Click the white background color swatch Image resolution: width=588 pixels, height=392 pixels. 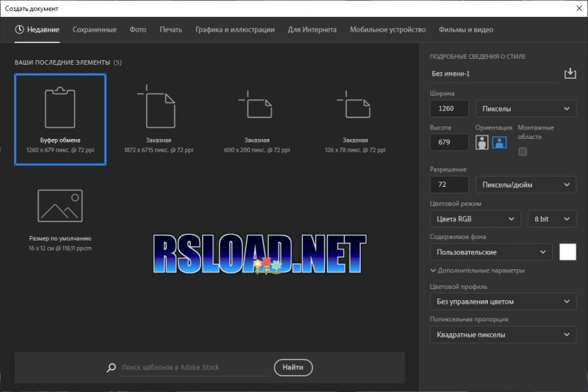[x=567, y=252]
